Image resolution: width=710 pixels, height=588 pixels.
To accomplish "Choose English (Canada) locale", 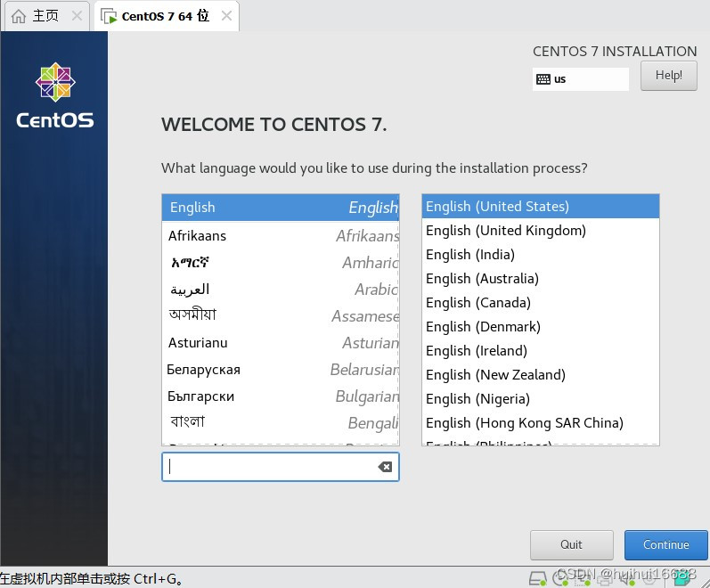I will pyautogui.click(x=540, y=303).
